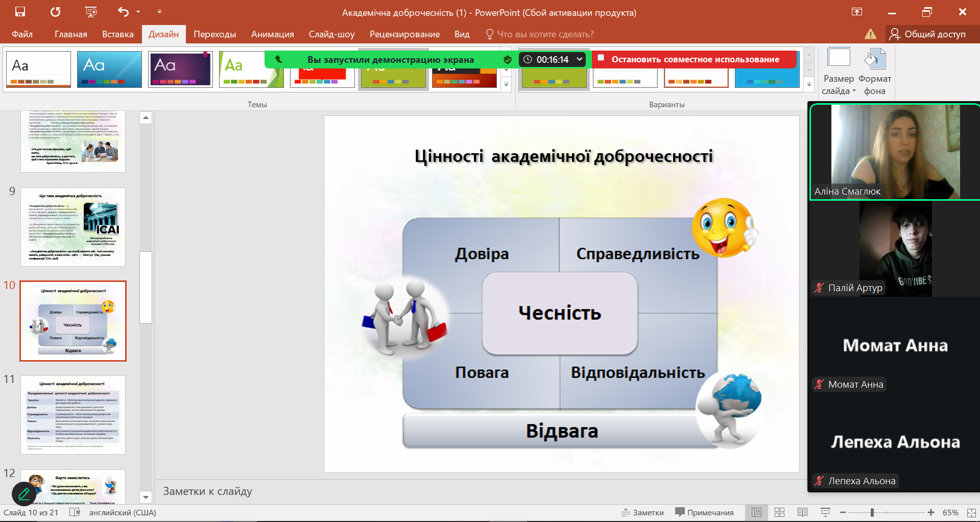Open Reading view from status bar
The height and width of the screenshot is (522, 980).
coord(802,512)
